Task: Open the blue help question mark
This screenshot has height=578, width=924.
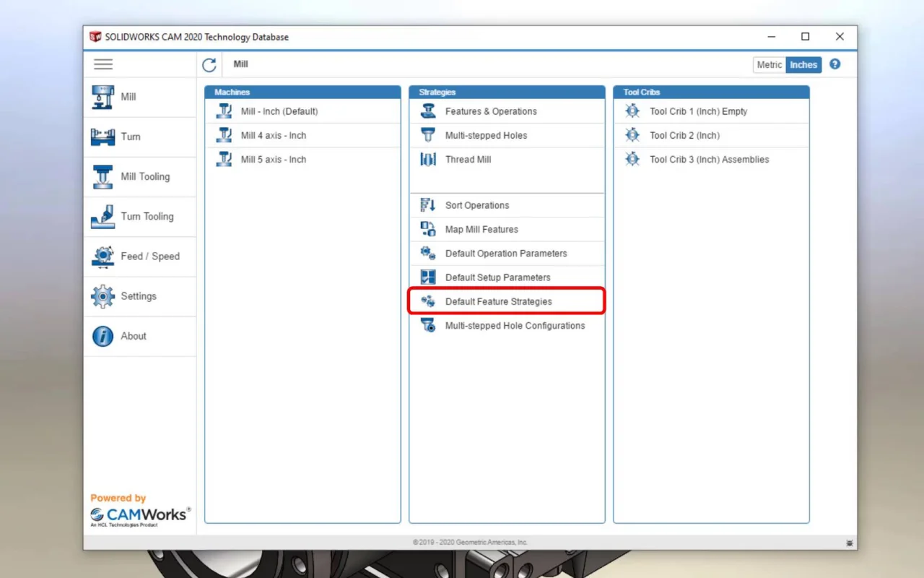Action: pos(835,64)
